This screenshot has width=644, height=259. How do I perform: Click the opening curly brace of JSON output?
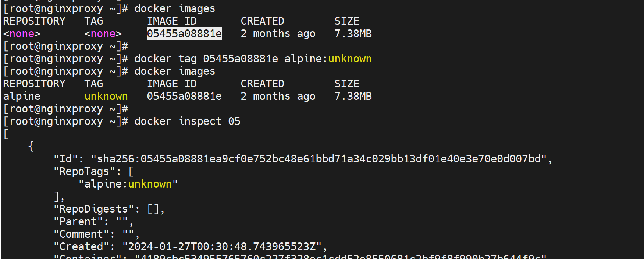tap(31, 147)
